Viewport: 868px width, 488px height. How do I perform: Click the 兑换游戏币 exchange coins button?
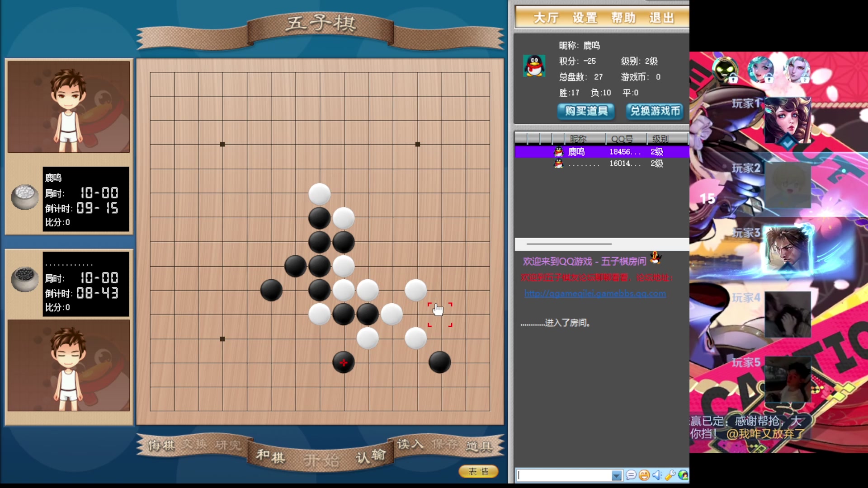pyautogui.click(x=655, y=111)
